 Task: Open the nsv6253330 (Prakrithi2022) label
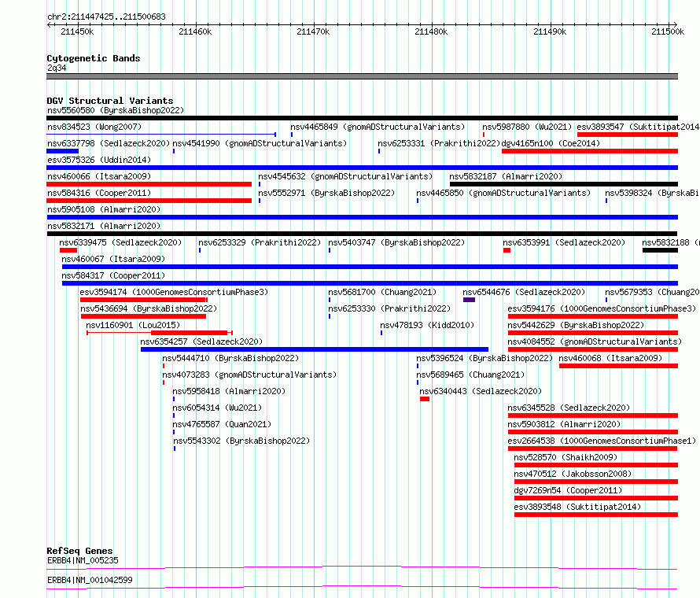click(389, 308)
